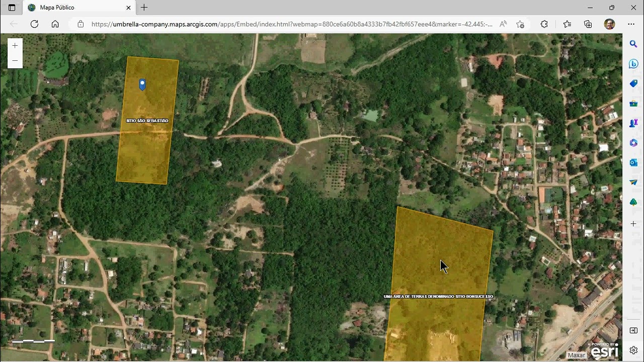The image size is (644, 362).
Task: Open sidebar settings gear
Action: [633, 350]
